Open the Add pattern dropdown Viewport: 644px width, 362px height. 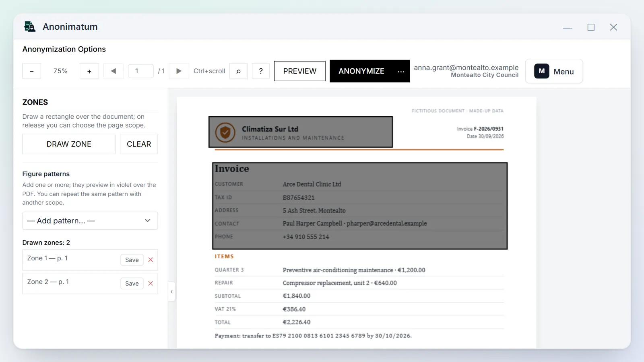click(x=90, y=221)
